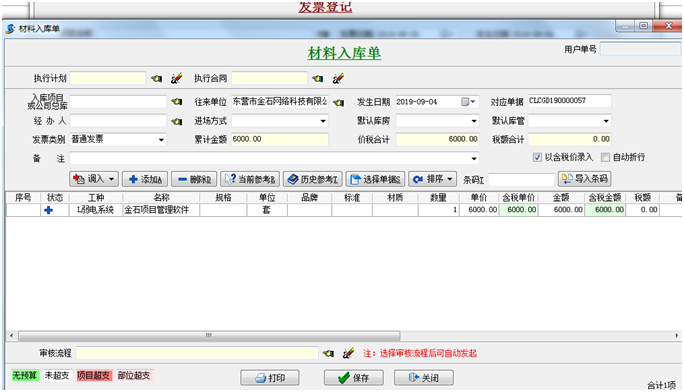Click the 导入条码 button
This screenshot has width=684, height=392.
585,179
